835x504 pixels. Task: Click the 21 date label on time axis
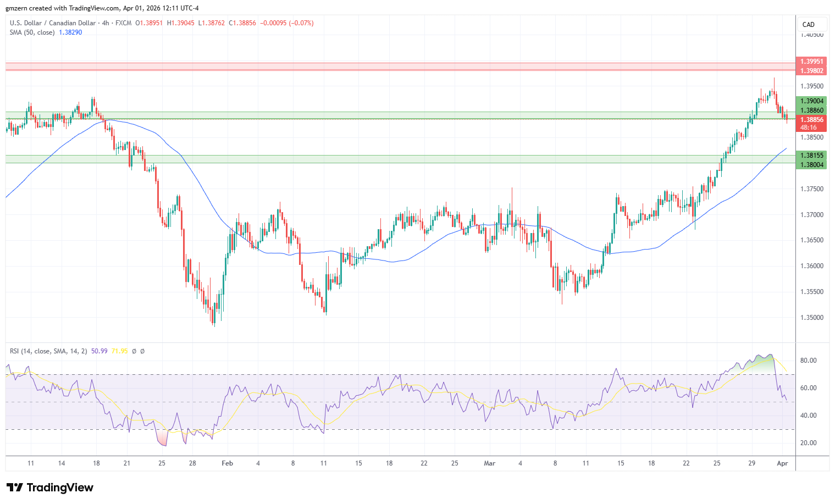click(x=127, y=463)
